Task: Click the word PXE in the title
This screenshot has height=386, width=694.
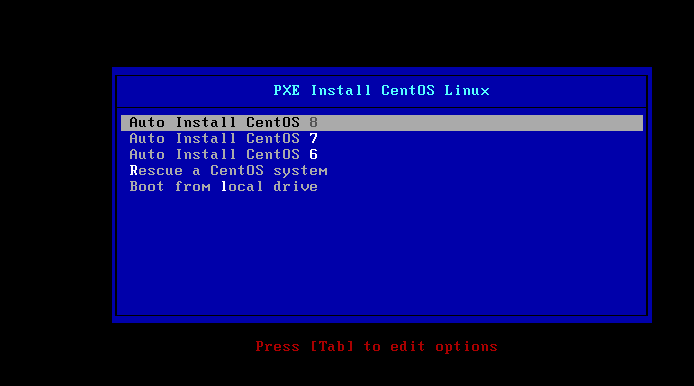Action: click(x=286, y=90)
